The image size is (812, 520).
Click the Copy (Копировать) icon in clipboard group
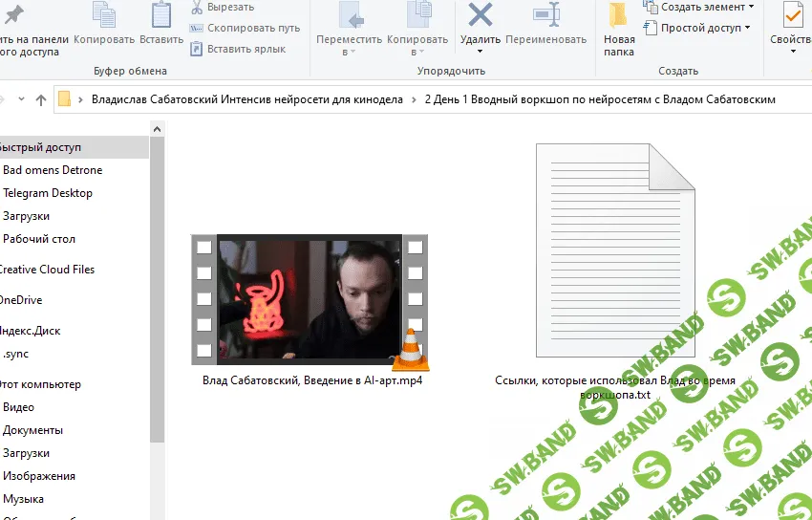[104, 16]
